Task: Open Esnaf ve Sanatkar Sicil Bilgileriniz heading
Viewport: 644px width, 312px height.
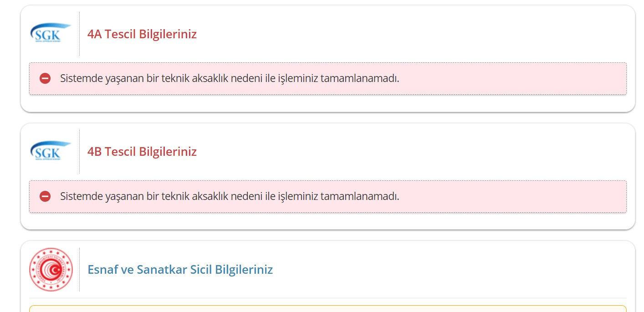Action: [180, 270]
